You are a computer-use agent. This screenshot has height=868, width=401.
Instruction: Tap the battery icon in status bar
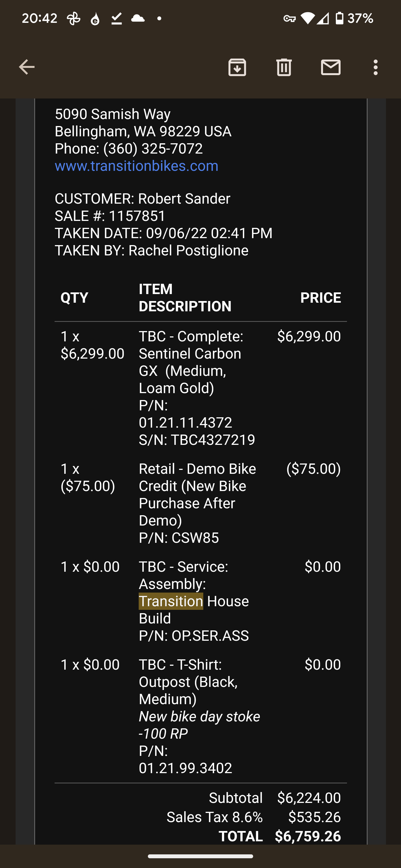pos(340,18)
